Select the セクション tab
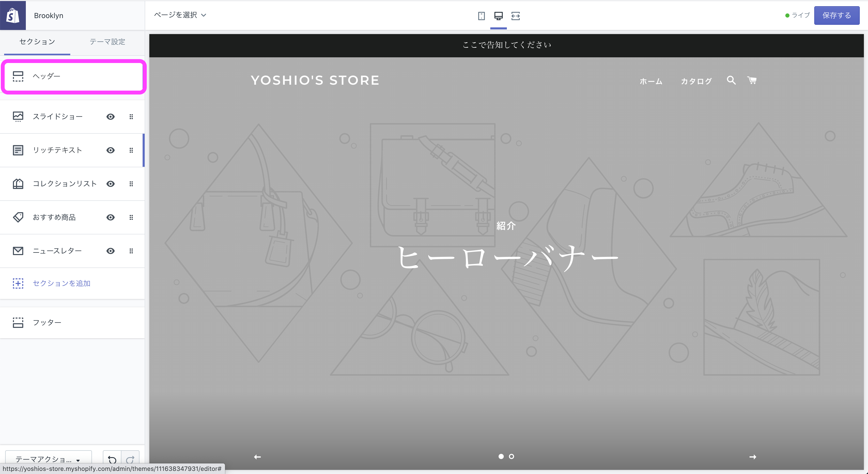 point(36,42)
